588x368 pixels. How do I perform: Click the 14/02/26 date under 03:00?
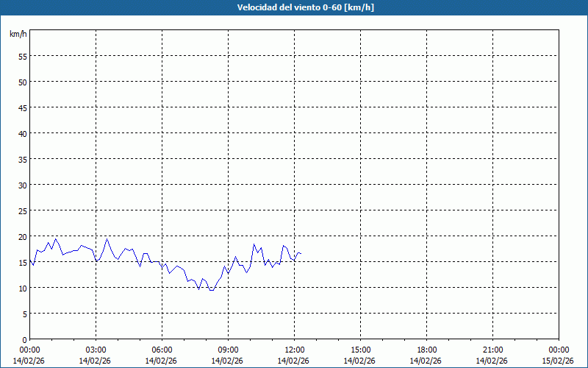[x=95, y=361]
